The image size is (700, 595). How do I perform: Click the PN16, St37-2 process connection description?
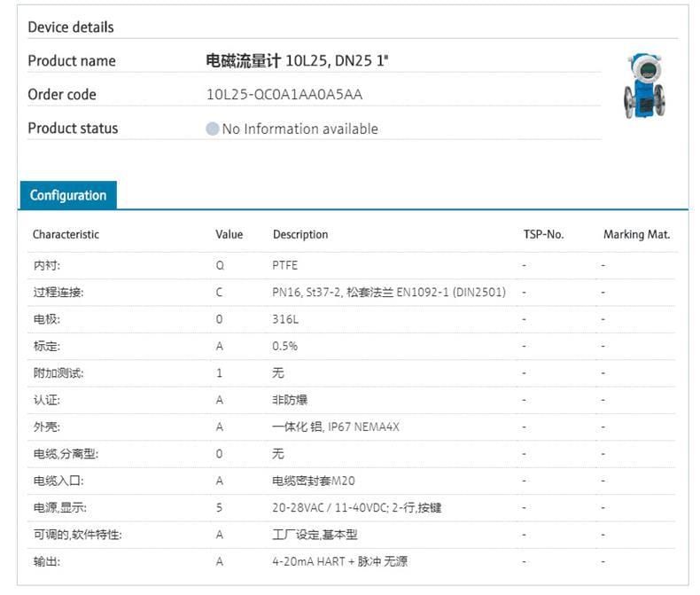[x=389, y=292]
